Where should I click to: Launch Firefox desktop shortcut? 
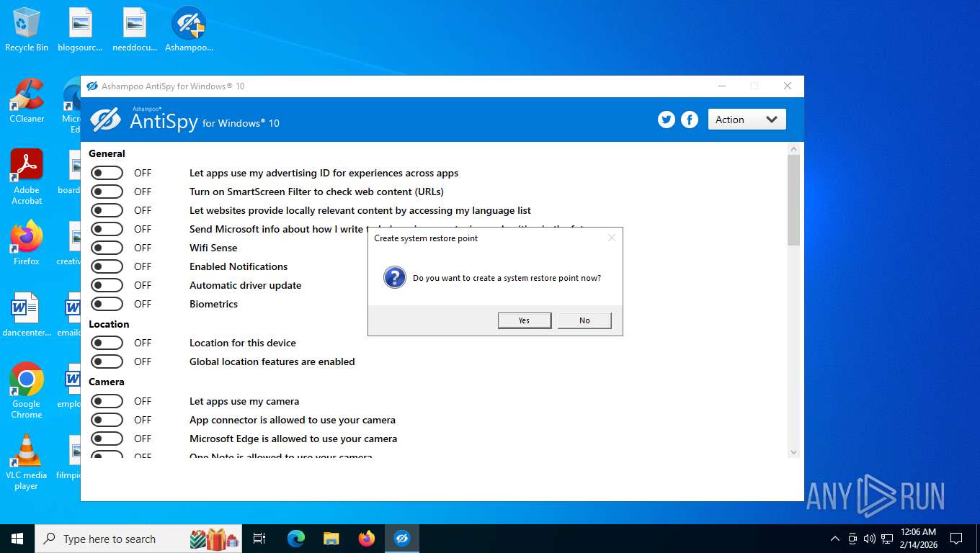click(x=27, y=243)
